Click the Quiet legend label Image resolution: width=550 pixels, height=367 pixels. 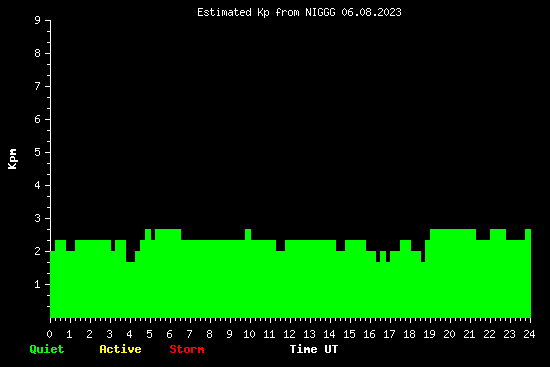point(47,349)
